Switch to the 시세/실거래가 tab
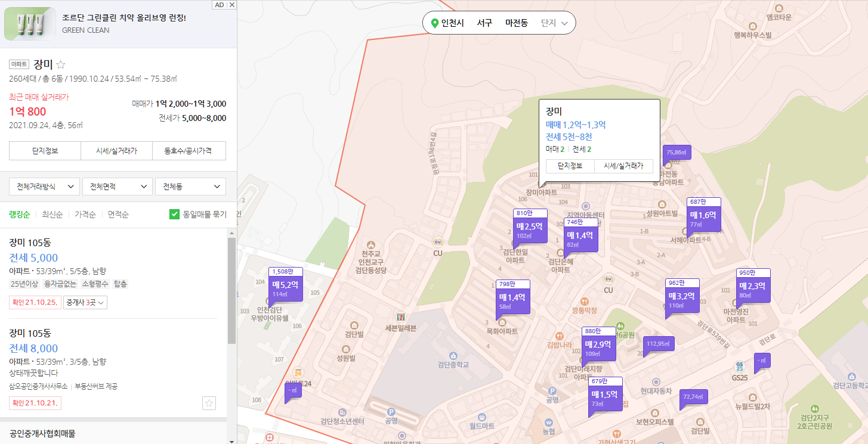This screenshot has width=868, height=444. (x=117, y=150)
